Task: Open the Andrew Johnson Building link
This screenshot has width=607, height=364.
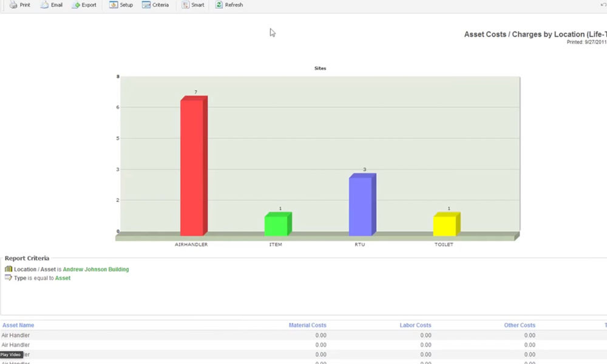Action: (95, 269)
